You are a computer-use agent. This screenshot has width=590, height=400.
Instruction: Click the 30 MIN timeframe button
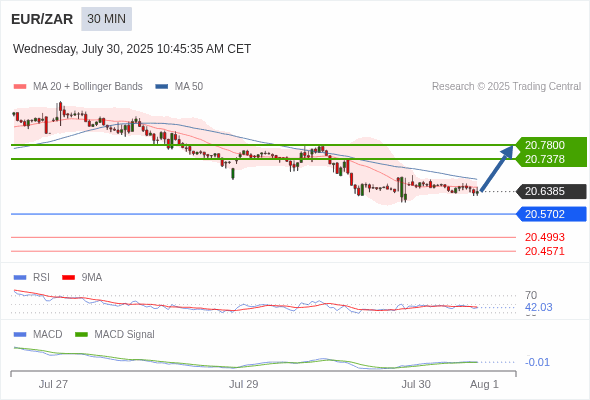coord(106,19)
